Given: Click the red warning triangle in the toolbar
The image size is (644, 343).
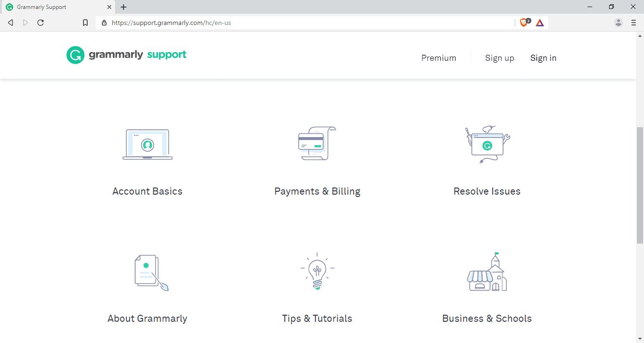Looking at the screenshot, I should tap(539, 22).
